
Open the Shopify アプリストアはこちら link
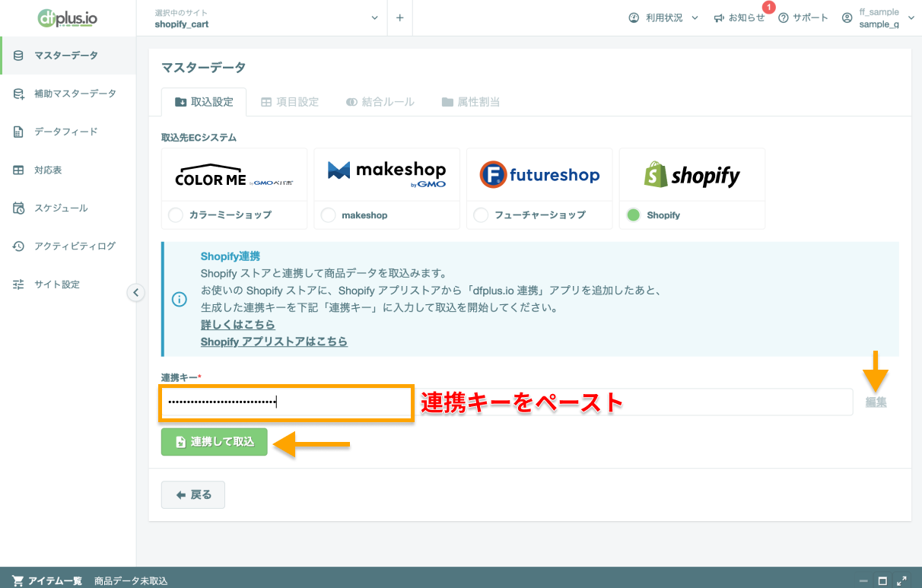tap(274, 342)
